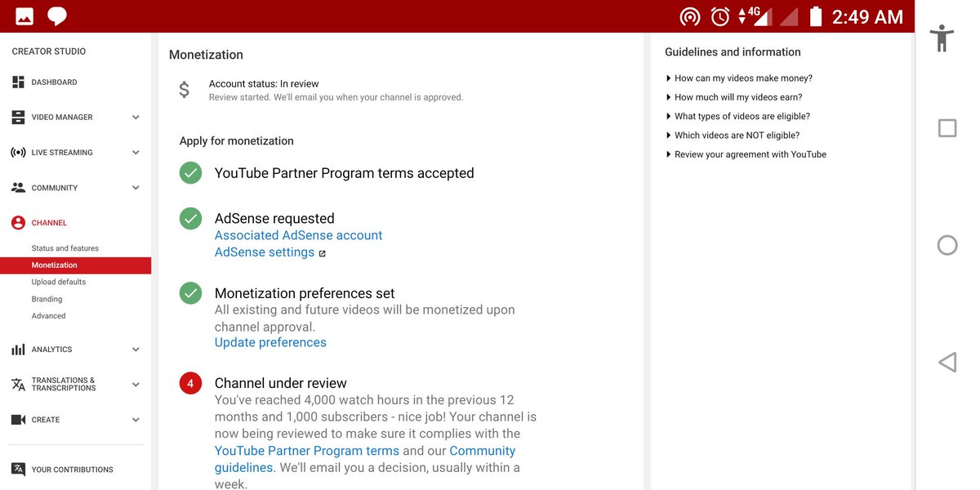The height and width of the screenshot is (490, 980).
Task: Click the Live Streaming broadcast icon
Action: click(x=18, y=153)
